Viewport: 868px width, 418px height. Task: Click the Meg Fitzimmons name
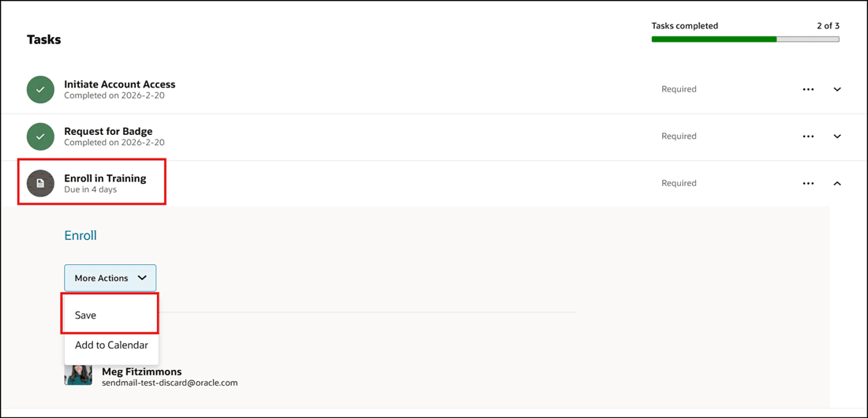coord(142,371)
